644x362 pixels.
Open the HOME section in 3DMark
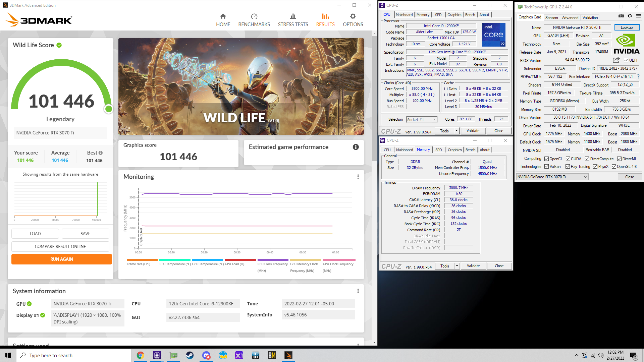[x=223, y=20]
